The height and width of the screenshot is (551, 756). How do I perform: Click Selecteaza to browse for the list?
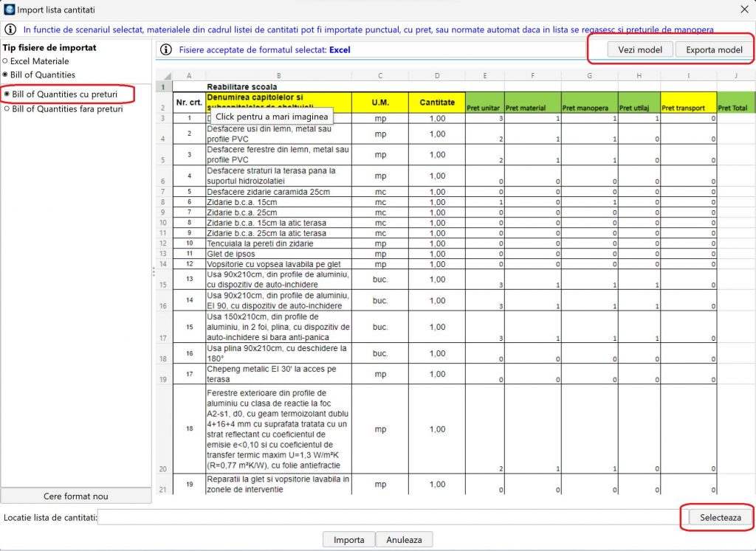click(x=721, y=517)
